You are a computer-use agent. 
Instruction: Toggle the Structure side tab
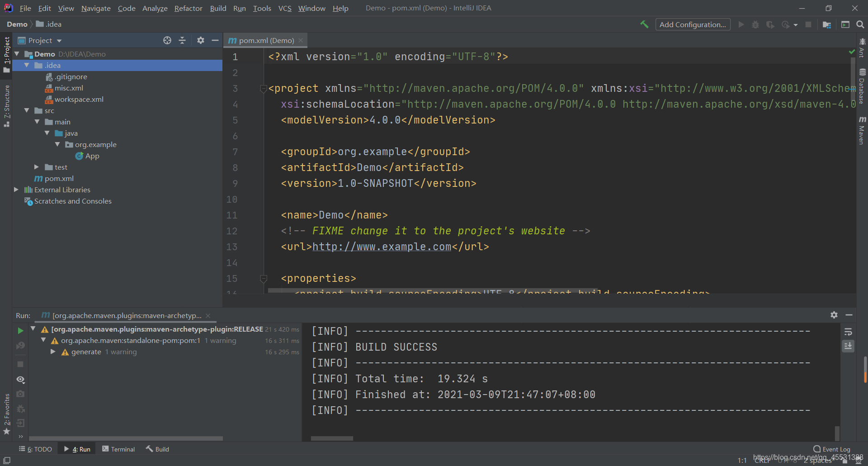[x=6, y=105]
